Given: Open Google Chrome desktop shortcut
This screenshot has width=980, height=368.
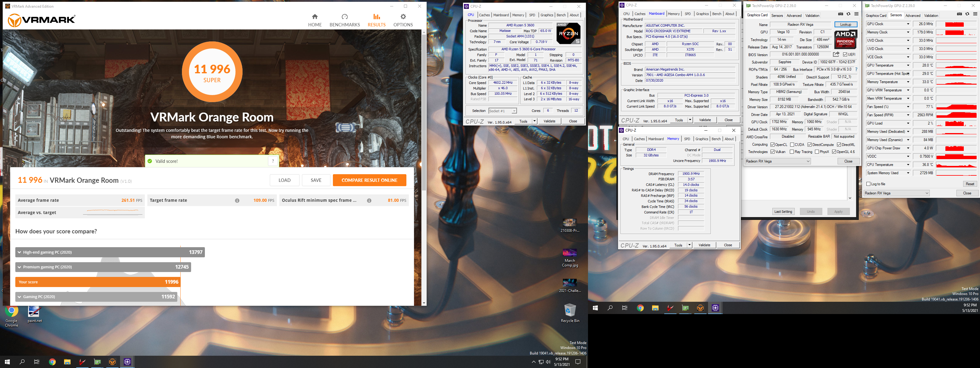Looking at the screenshot, I should 11,316.
